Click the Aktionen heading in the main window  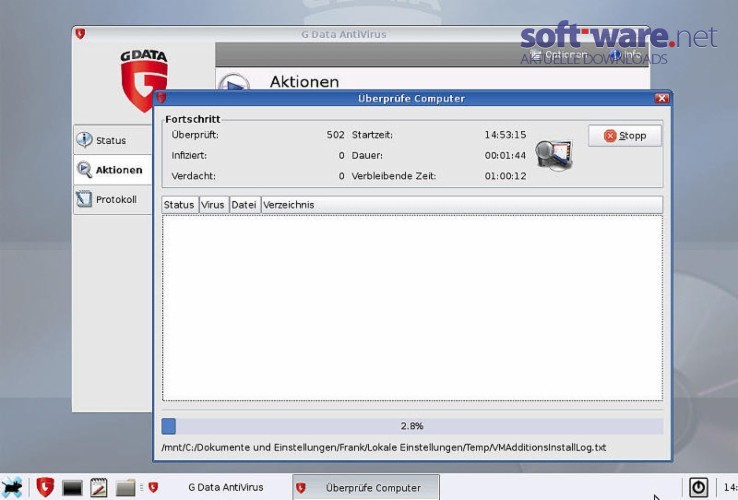(x=305, y=82)
